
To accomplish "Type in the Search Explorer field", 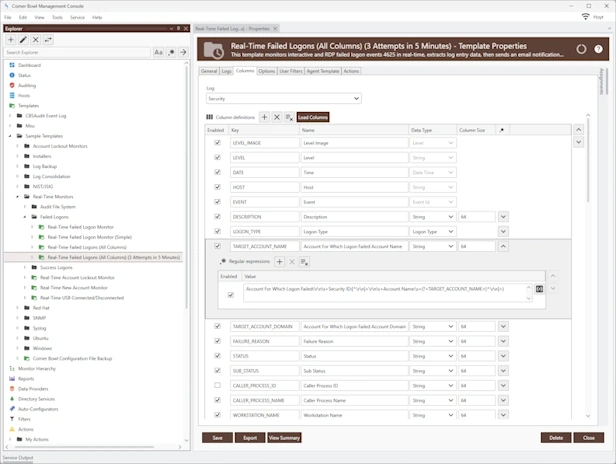I will (x=76, y=52).
